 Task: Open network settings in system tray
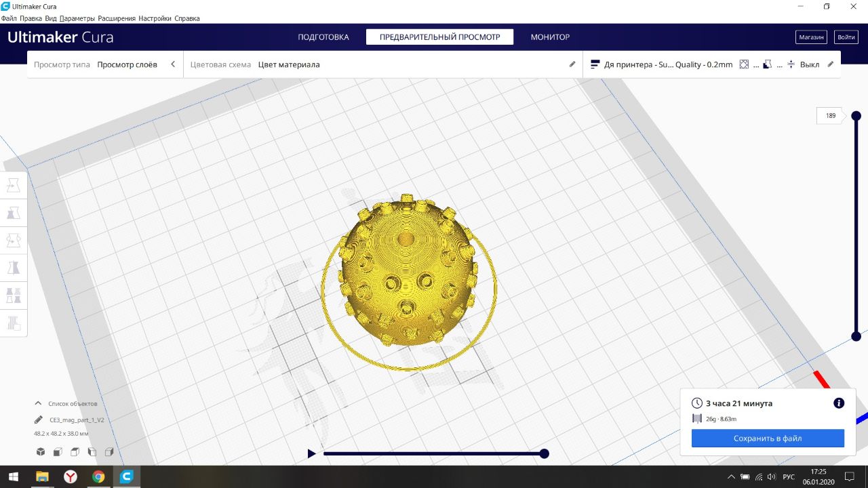tap(758, 476)
